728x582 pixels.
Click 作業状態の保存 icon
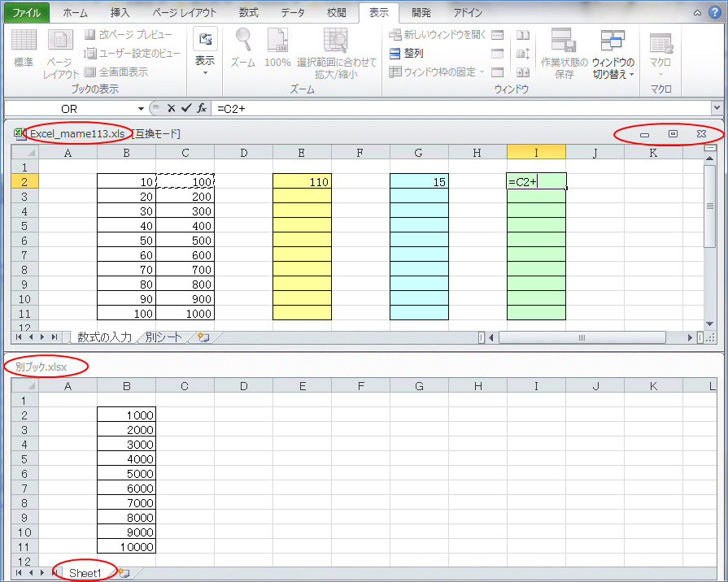pos(563,41)
